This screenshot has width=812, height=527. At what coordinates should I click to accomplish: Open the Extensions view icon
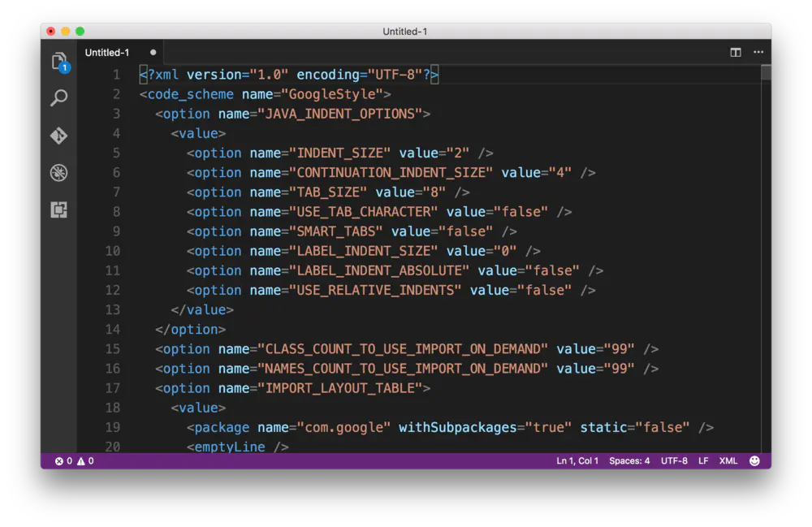[x=58, y=210]
